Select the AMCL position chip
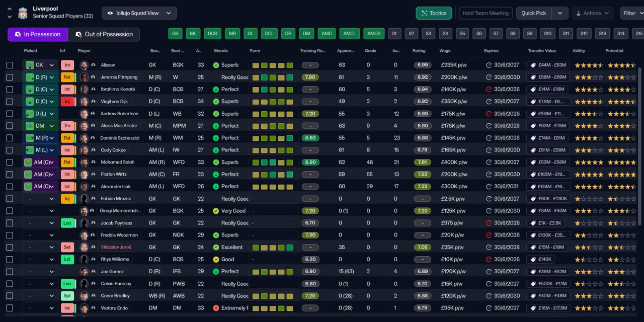This screenshot has width=644, height=322. [349, 34]
